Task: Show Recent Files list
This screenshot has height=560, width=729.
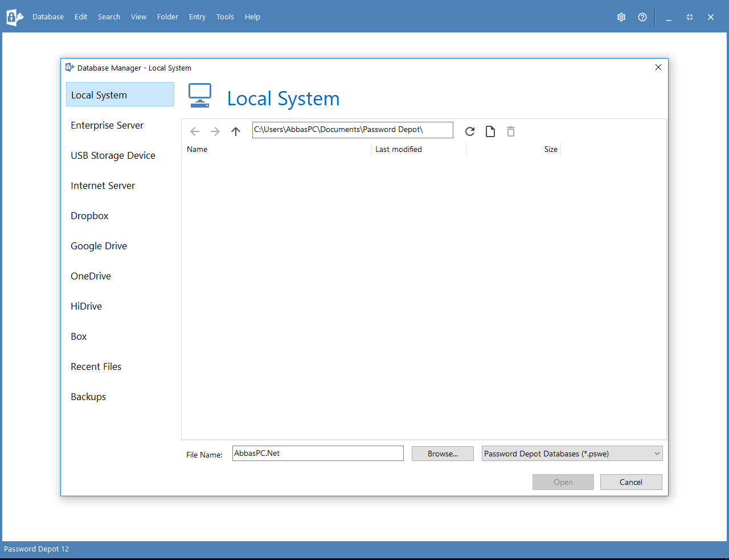Action: point(120,367)
